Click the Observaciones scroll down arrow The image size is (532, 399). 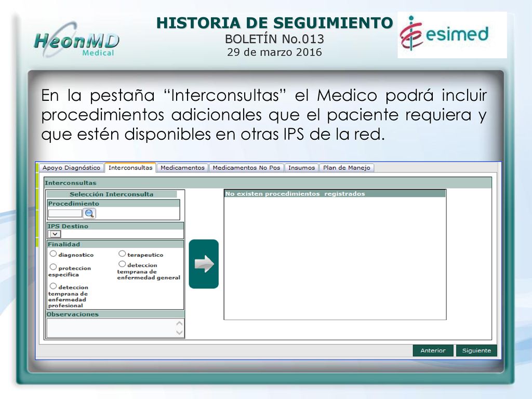(179, 332)
